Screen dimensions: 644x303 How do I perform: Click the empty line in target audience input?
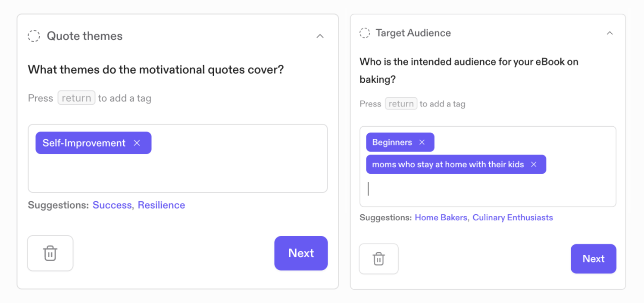click(x=487, y=190)
